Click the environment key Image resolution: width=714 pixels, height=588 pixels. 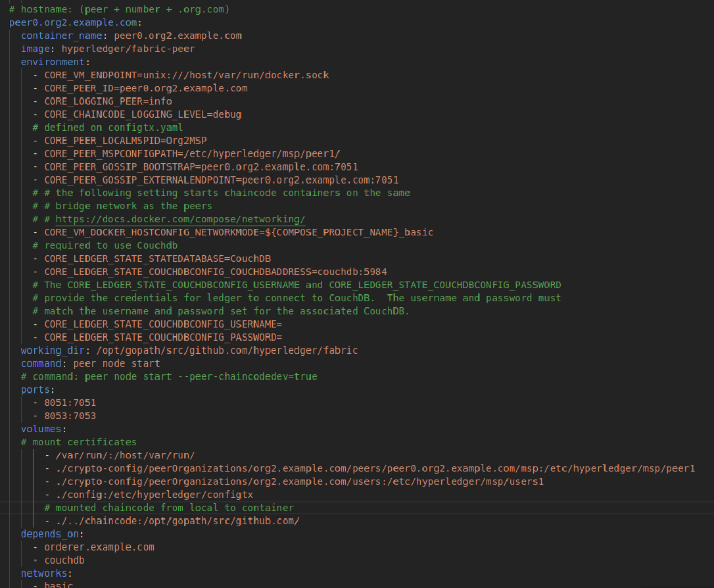(53, 62)
